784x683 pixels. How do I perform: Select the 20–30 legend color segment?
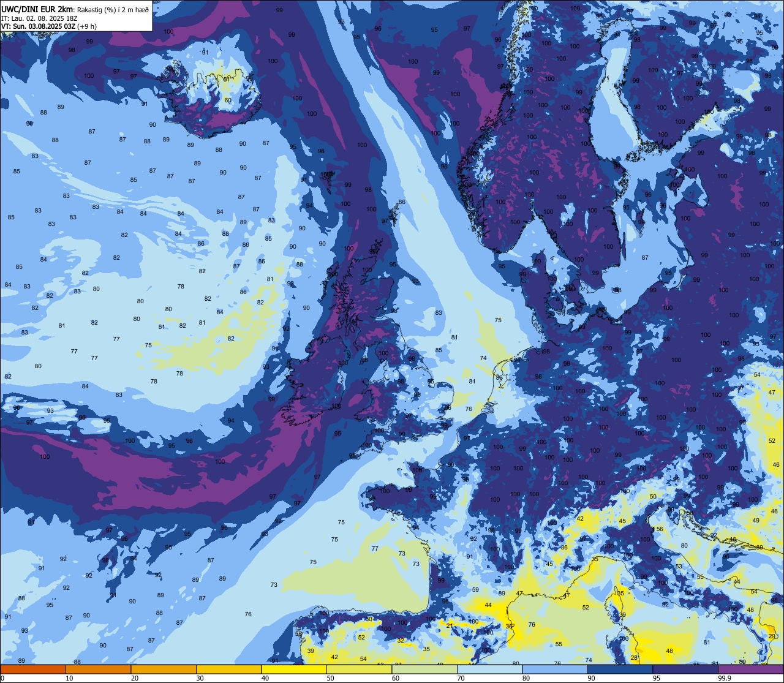tap(164, 669)
